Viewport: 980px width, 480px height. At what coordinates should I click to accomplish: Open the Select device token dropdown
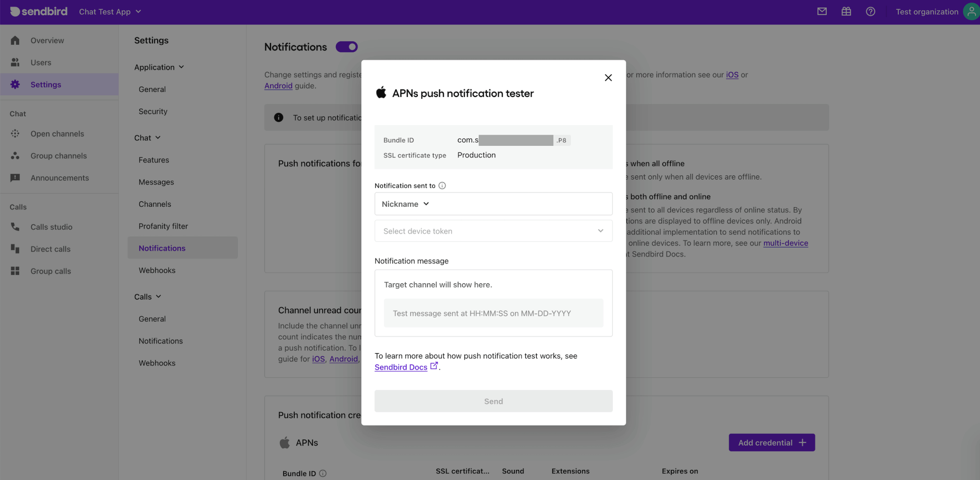493,231
